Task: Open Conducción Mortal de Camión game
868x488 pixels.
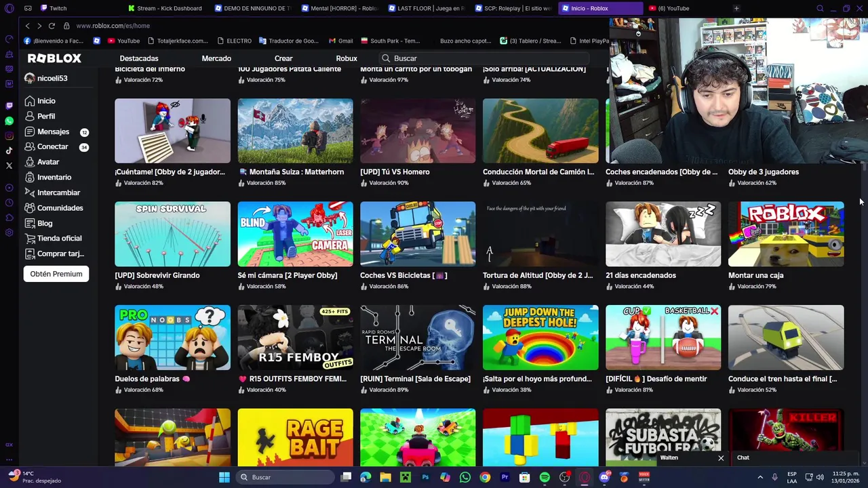Action: (x=540, y=131)
